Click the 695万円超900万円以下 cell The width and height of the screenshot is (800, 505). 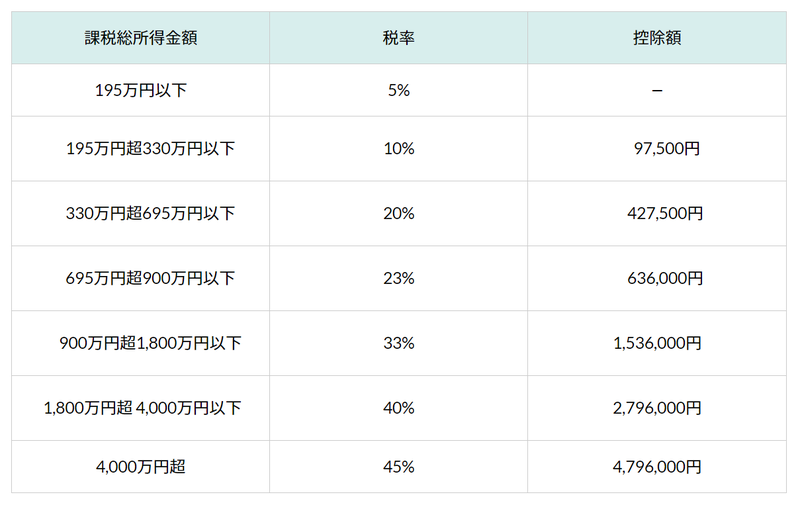[150, 278]
